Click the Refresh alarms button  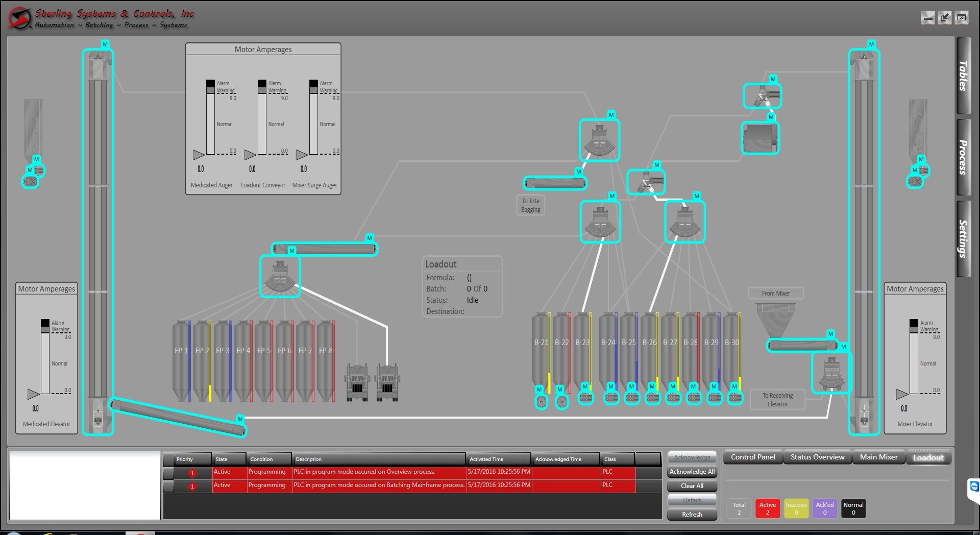692,515
